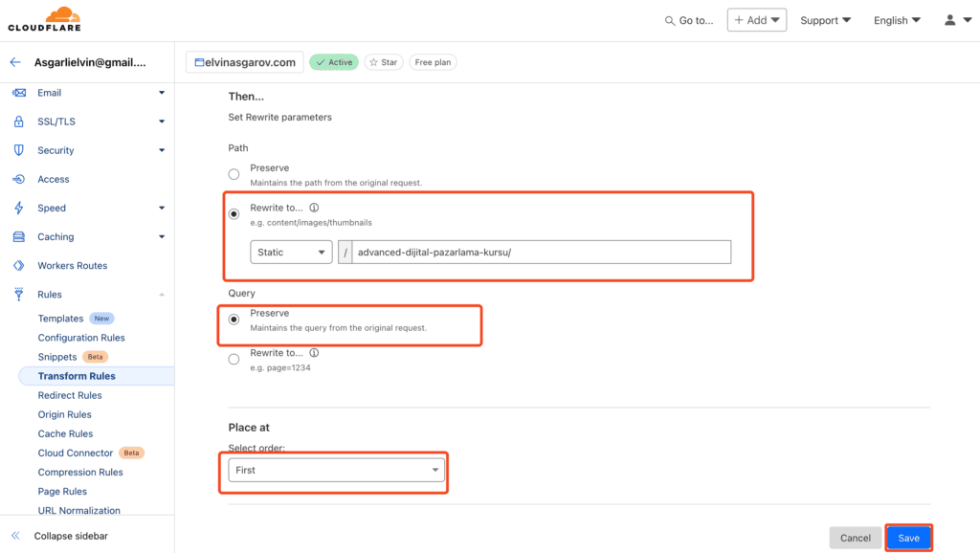Viewport: 980px width, 553px height.
Task: Expand the Email section arrow in sidebar
Action: pos(162,93)
